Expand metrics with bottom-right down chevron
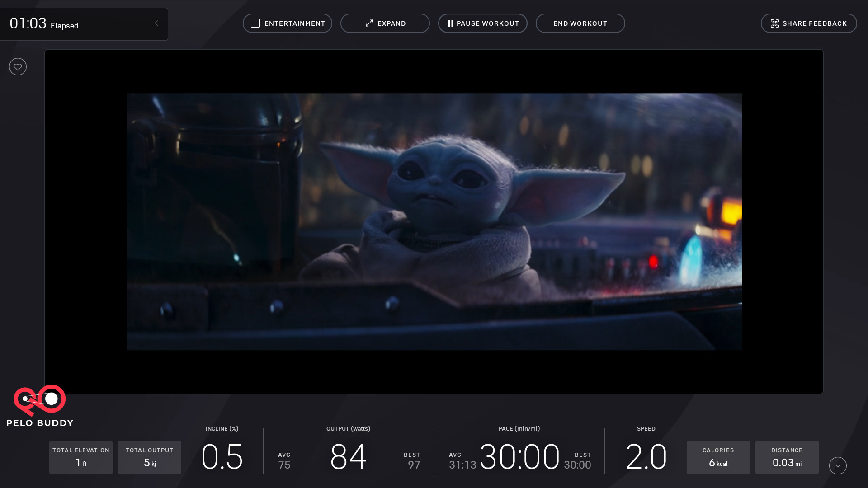Image resolution: width=868 pixels, height=488 pixels. pos(837,465)
